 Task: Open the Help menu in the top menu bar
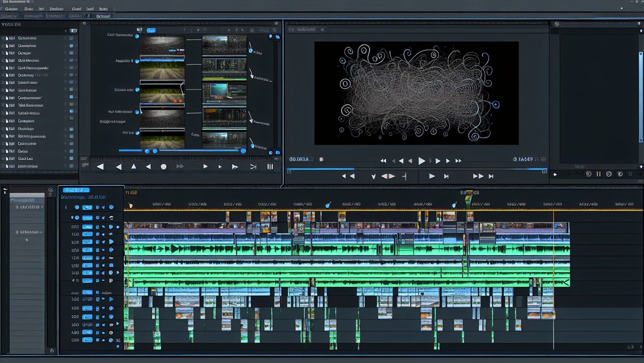pyautogui.click(x=104, y=9)
